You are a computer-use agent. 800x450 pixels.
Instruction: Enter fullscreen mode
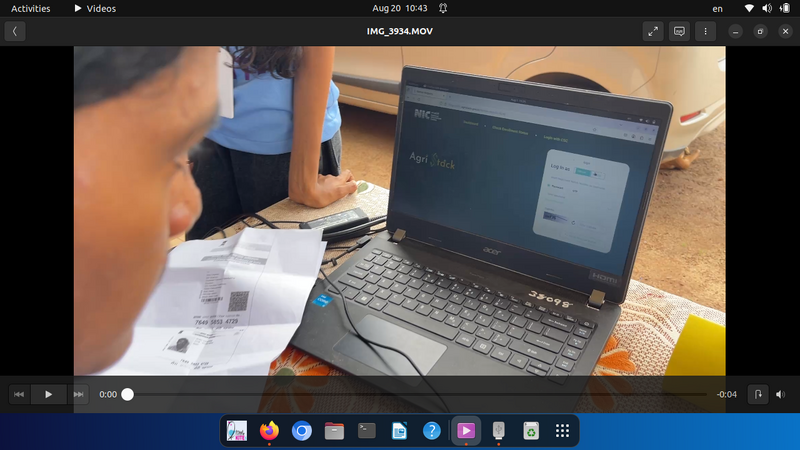click(x=653, y=31)
